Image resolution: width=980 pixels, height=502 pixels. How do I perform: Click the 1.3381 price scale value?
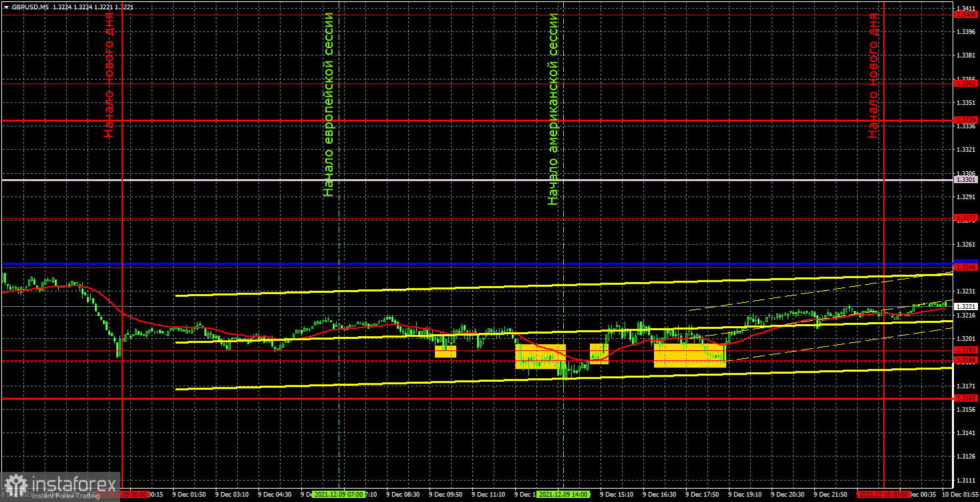[966, 55]
